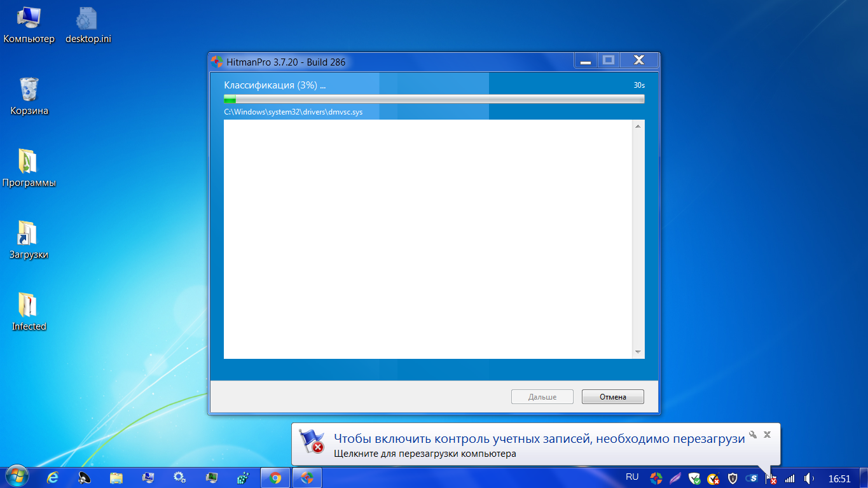Click the disabled Дальше button
The width and height of the screenshot is (868, 488).
tap(542, 396)
